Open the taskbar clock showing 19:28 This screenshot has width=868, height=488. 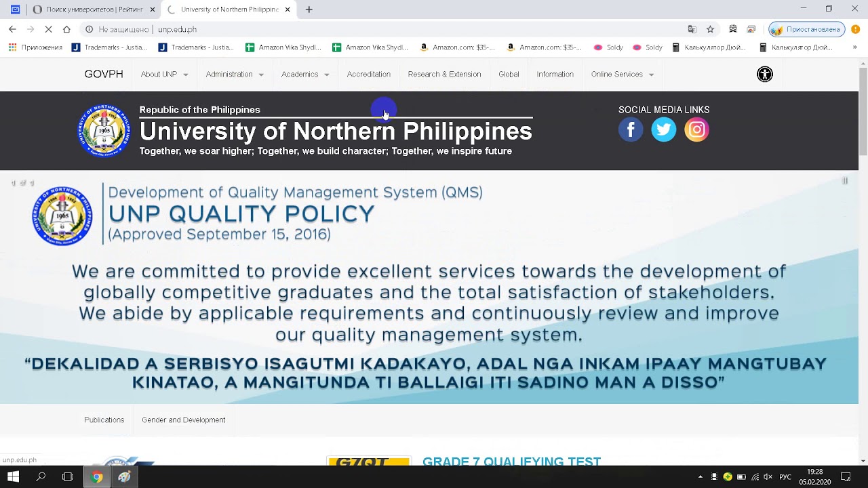point(815,476)
